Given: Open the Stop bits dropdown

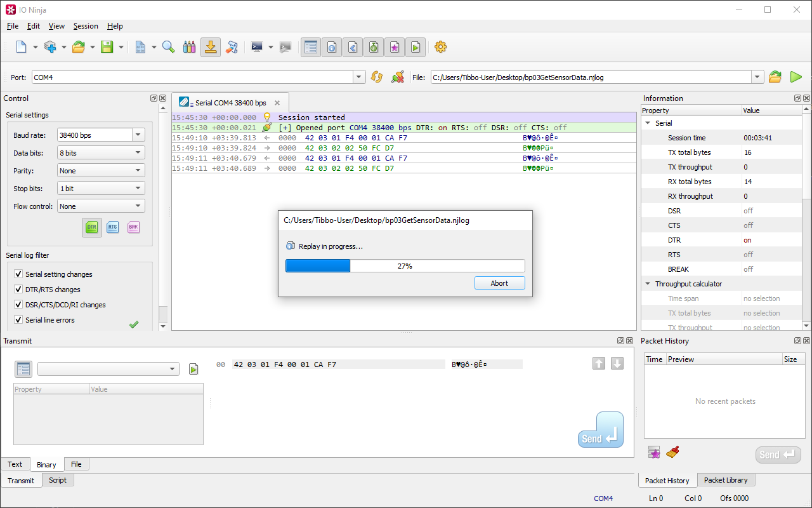Looking at the screenshot, I should pyautogui.click(x=101, y=188).
